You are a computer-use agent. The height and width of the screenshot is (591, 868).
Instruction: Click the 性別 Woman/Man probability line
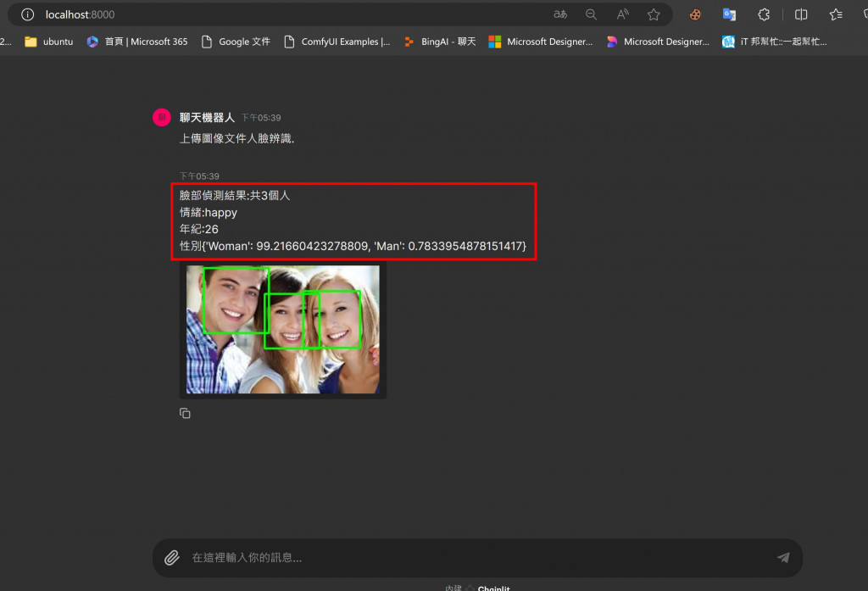click(353, 246)
